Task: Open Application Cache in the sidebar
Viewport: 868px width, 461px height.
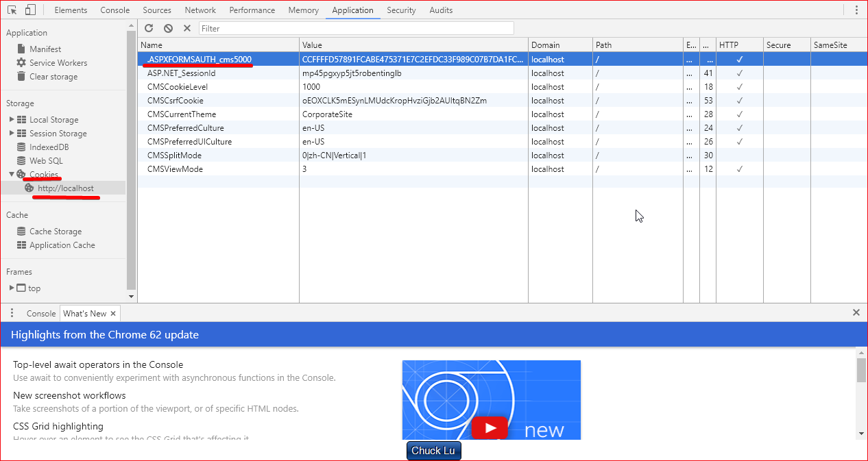Action: (62, 245)
